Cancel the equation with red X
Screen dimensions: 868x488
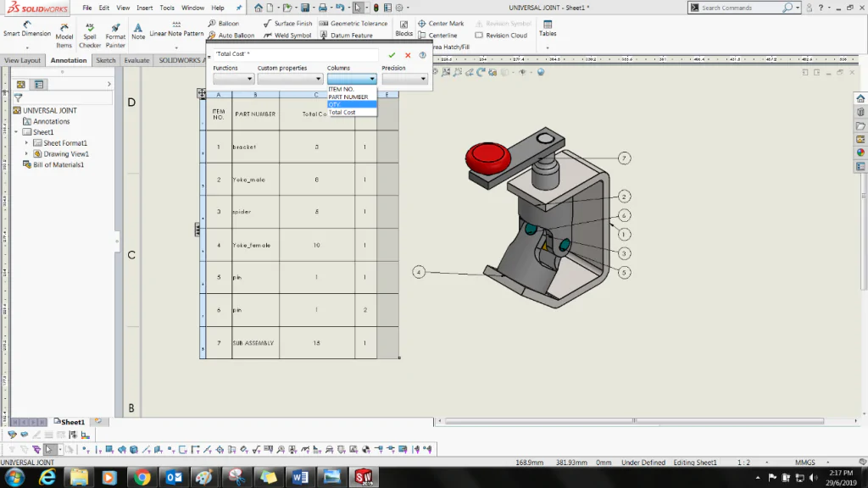(x=408, y=55)
